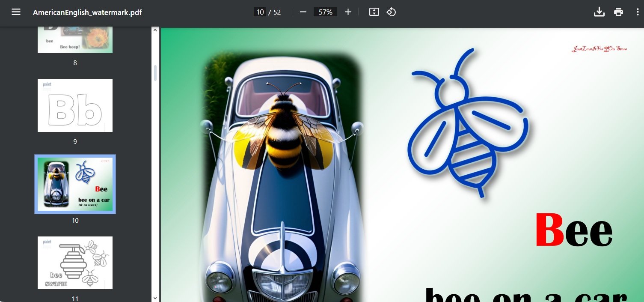Click the large 'Bee' heading on page
This screenshot has height=302, width=644.
pos(574,230)
